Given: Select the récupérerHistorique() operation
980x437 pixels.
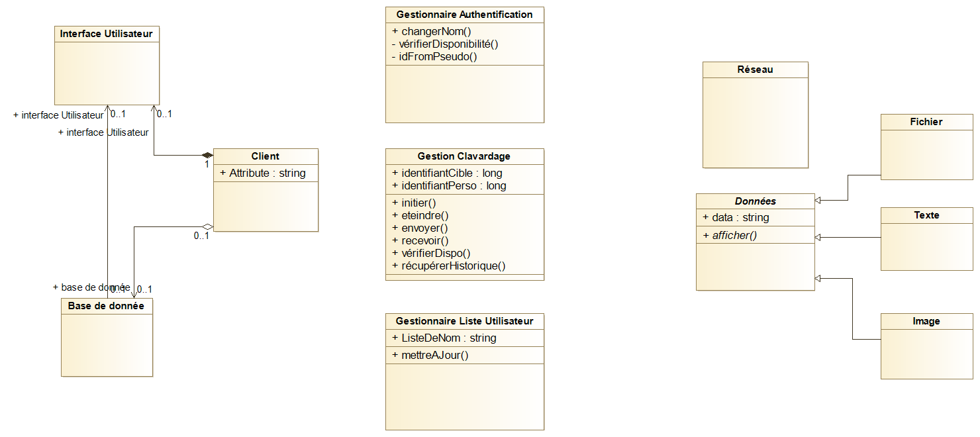Looking at the screenshot, I should click(x=448, y=266).
